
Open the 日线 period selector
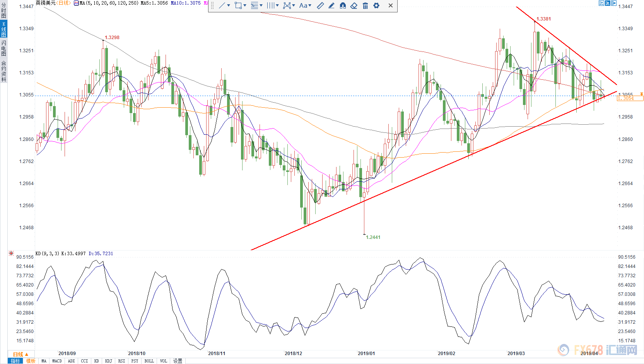[x=20, y=354]
